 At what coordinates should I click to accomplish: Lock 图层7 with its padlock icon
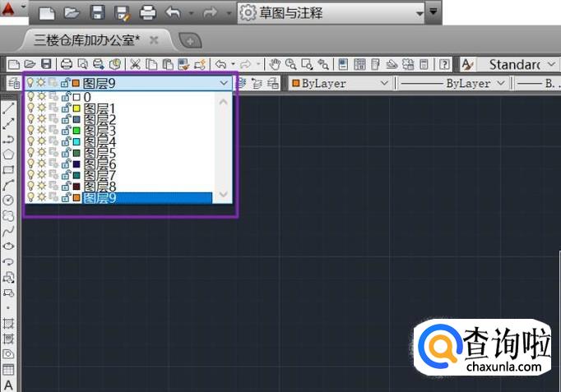tap(66, 175)
